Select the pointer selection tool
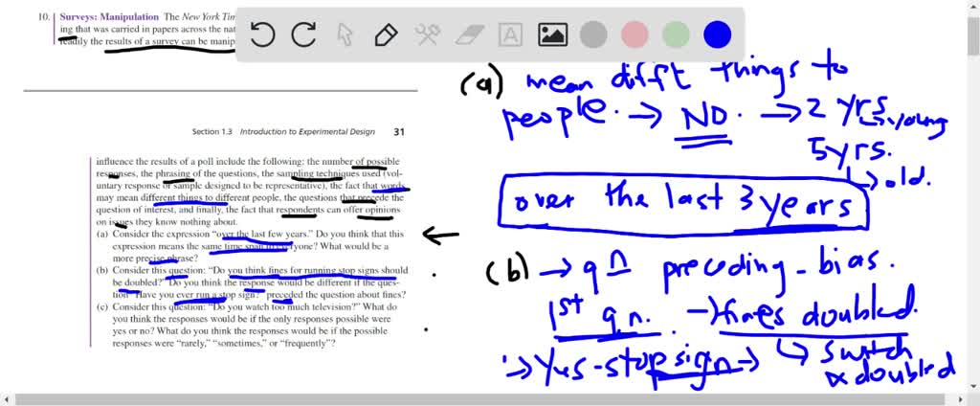980x406 pixels. [345, 35]
